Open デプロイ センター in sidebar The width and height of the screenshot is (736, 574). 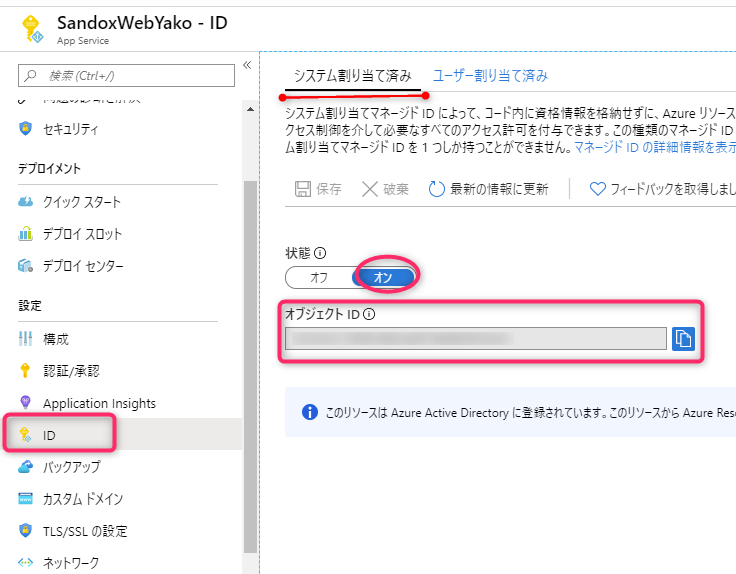(83, 266)
